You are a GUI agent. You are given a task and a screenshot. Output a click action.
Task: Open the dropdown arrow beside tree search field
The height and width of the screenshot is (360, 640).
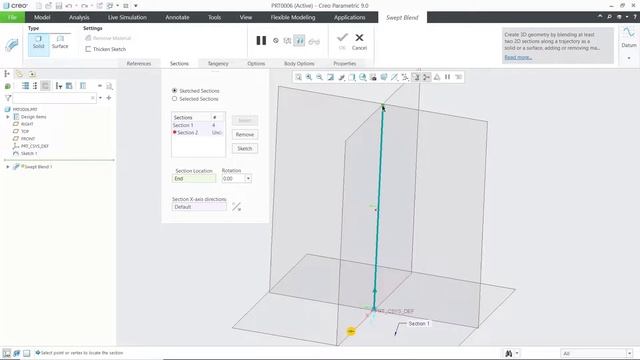pos(100,98)
